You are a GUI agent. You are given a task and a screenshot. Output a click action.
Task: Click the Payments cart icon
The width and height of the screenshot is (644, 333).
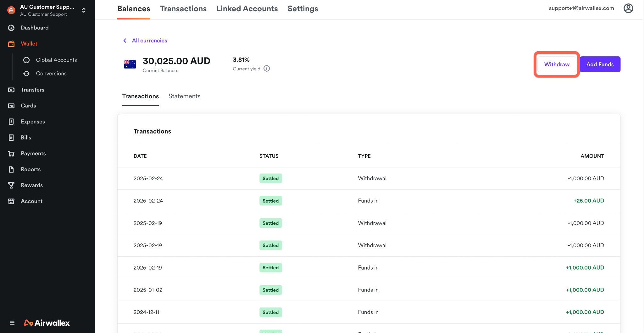tap(11, 154)
